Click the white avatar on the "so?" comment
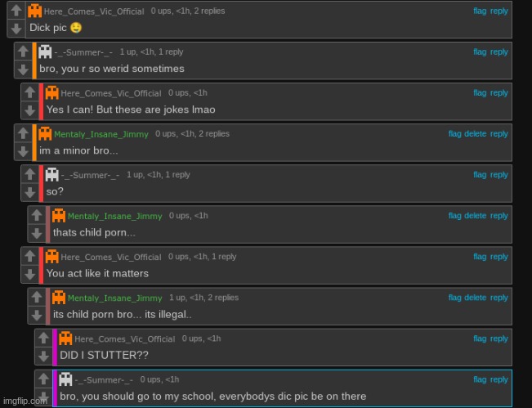The height and width of the screenshot is (408, 532). pyautogui.click(x=52, y=174)
